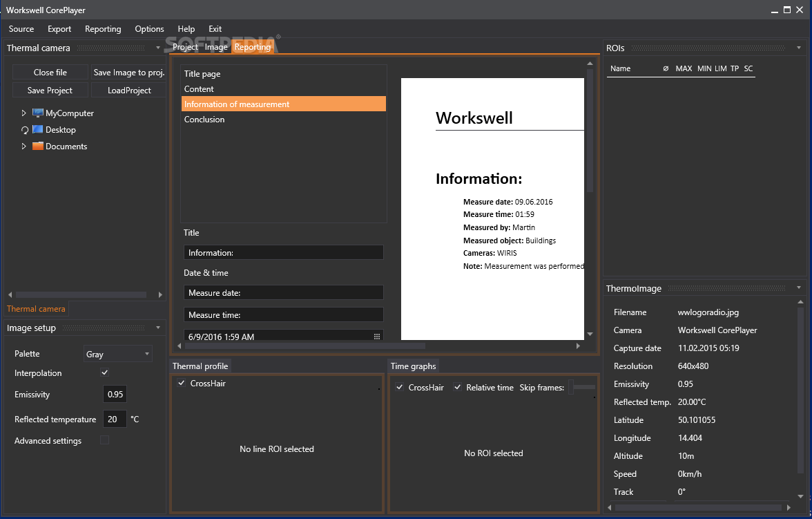Click the TP column header in ROIs
This screenshot has height=519, width=812.
coord(735,68)
